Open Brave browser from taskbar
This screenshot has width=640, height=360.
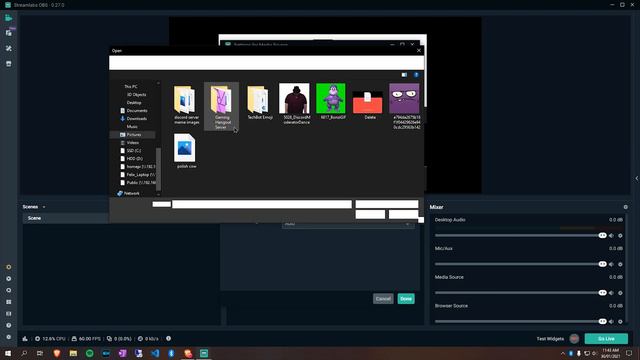pyautogui.click(x=57, y=353)
